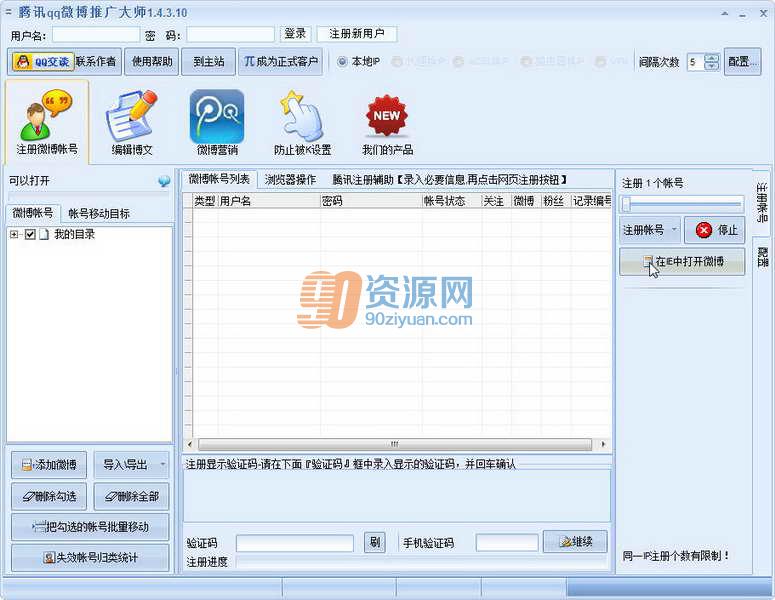Image resolution: width=775 pixels, height=600 pixels.
Task: Click the account list horizontal scrollbar thumb
Action: (394, 444)
